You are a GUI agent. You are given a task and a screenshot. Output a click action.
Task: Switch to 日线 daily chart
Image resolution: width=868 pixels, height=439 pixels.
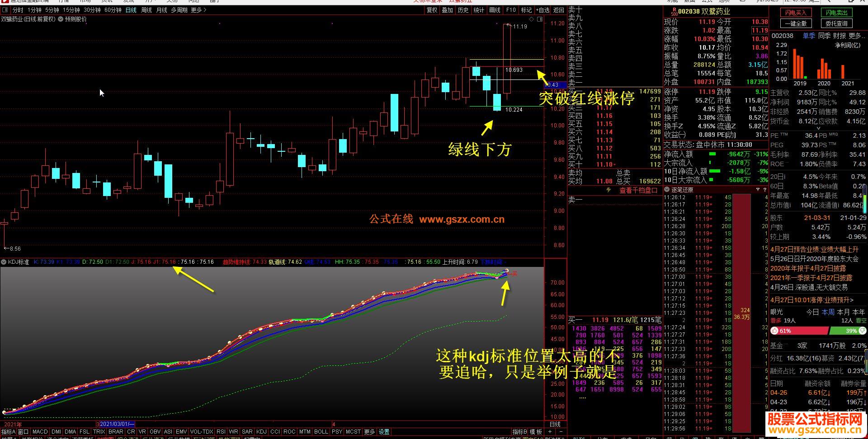pos(131,10)
